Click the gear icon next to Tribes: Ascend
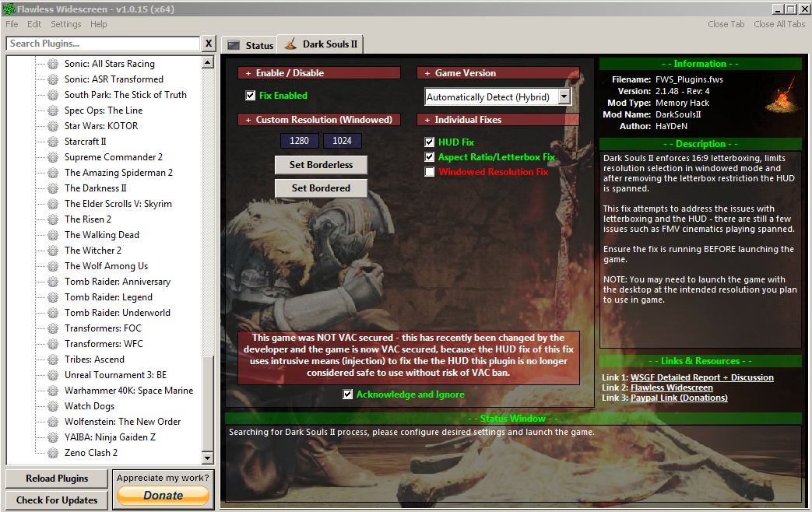The image size is (812, 512). click(53, 359)
